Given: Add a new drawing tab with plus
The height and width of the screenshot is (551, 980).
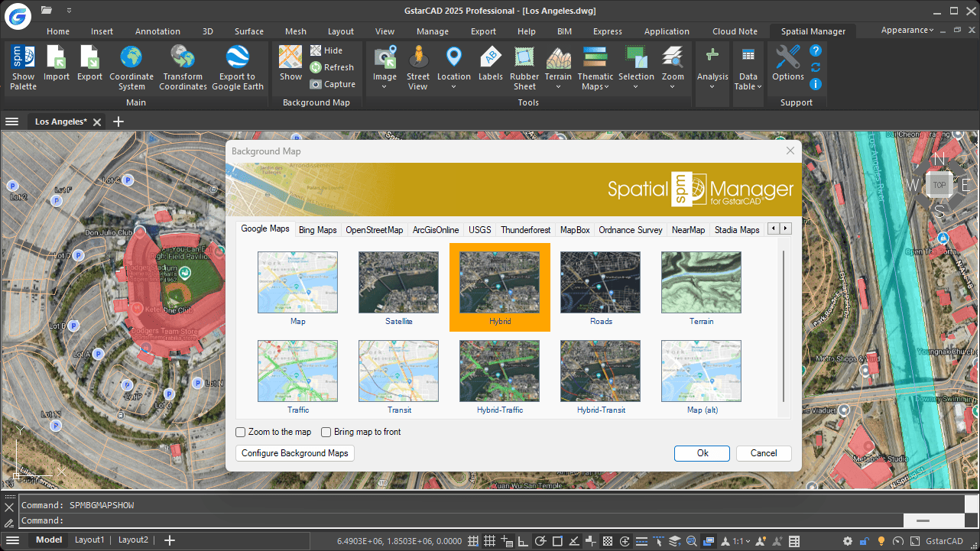Looking at the screenshot, I should [x=118, y=122].
